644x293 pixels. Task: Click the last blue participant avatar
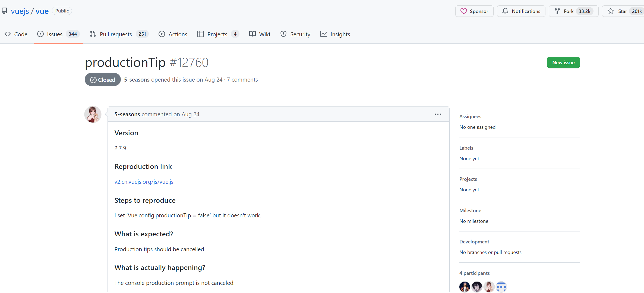click(501, 286)
